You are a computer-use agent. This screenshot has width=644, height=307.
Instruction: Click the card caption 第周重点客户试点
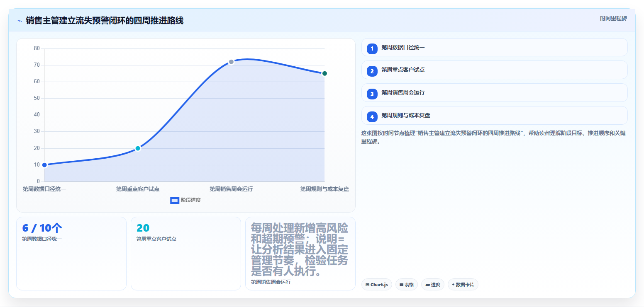[156, 239]
